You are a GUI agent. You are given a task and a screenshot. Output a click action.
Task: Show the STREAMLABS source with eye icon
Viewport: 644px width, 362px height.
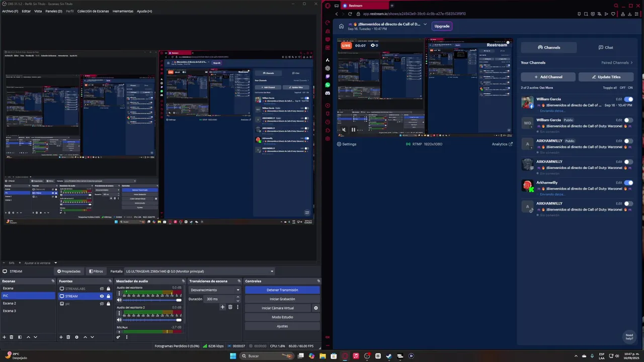[x=102, y=289]
